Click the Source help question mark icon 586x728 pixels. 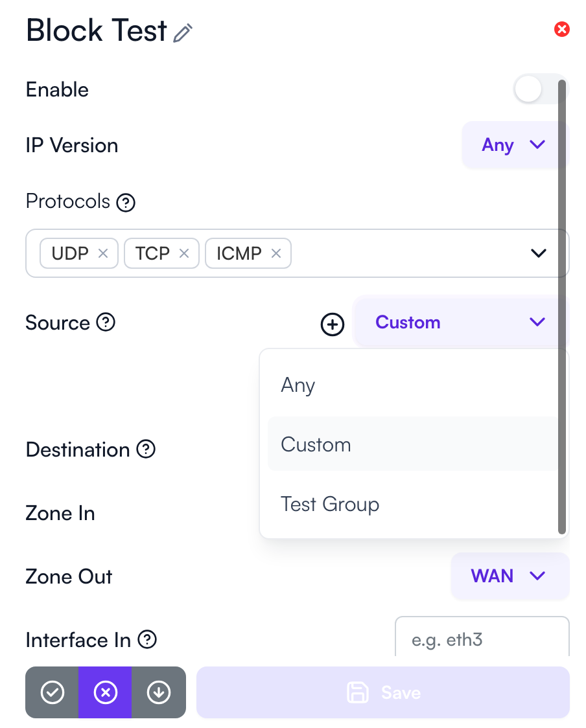pos(106,322)
